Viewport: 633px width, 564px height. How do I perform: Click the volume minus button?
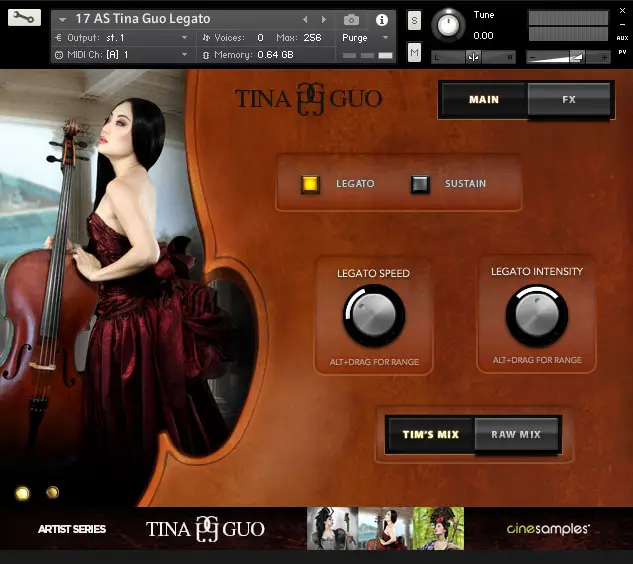(x=532, y=58)
